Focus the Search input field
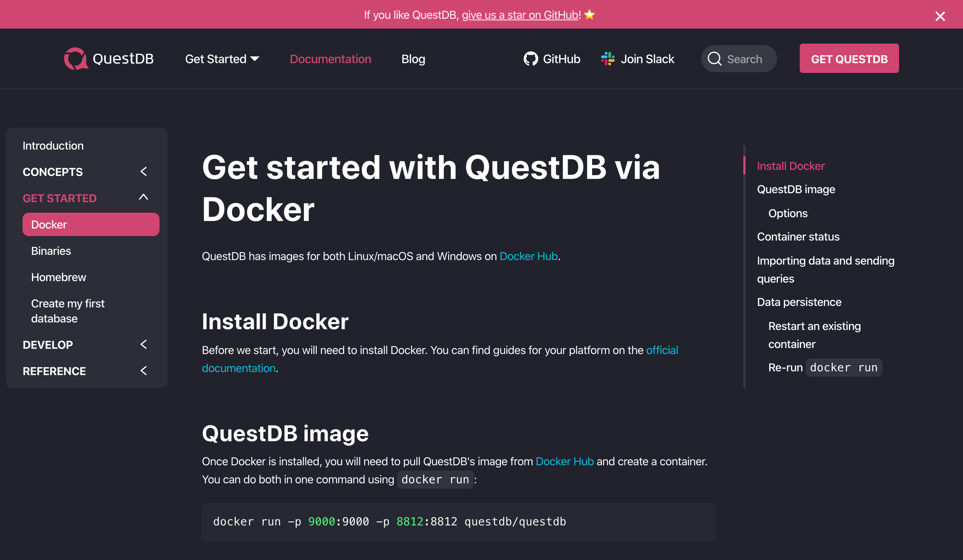Viewport: 963px width, 560px height. click(x=739, y=59)
